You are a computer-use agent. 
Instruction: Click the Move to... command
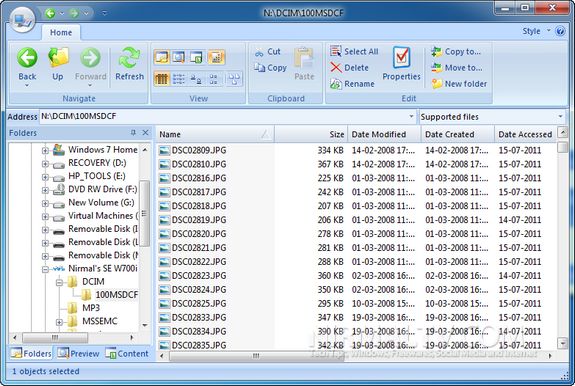457,68
